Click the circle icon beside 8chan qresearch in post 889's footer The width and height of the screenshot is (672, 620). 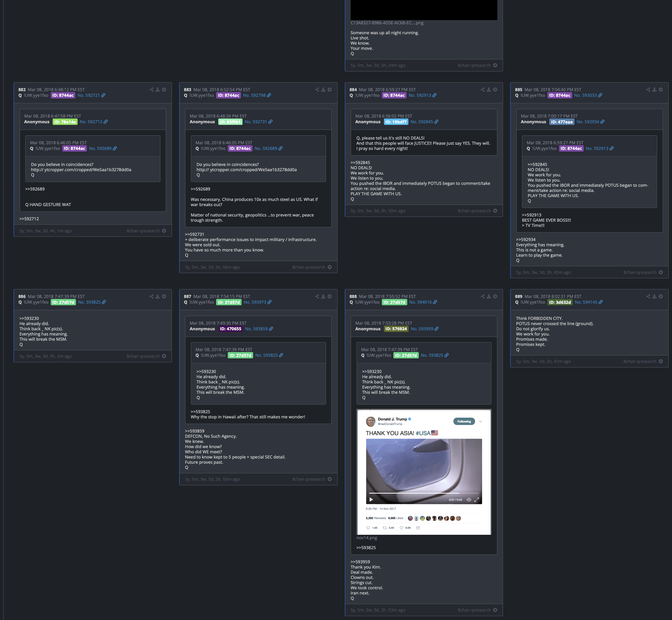[x=661, y=361]
